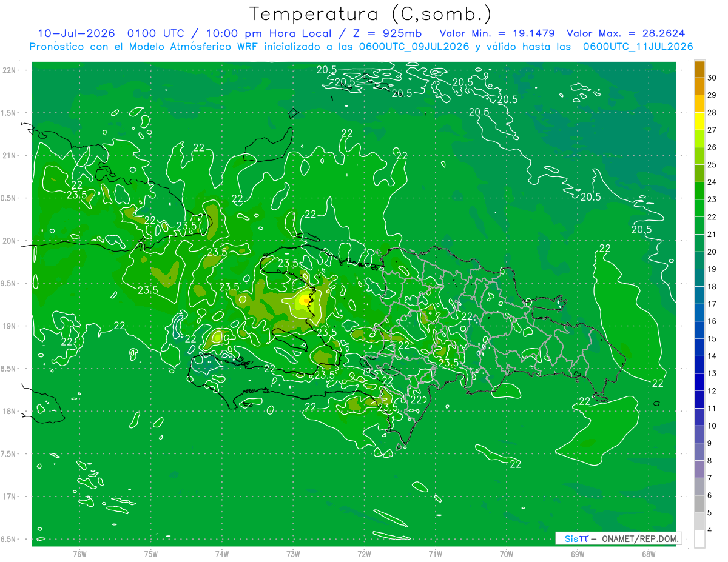Click the init time "0600UTC_09JUL2026"
Screen dimensions: 728x562
pyautogui.click(x=413, y=46)
